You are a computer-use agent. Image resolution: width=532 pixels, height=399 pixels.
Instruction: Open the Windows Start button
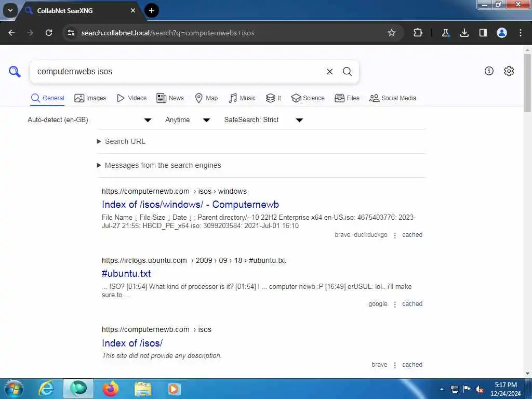(x=14, y=389)
